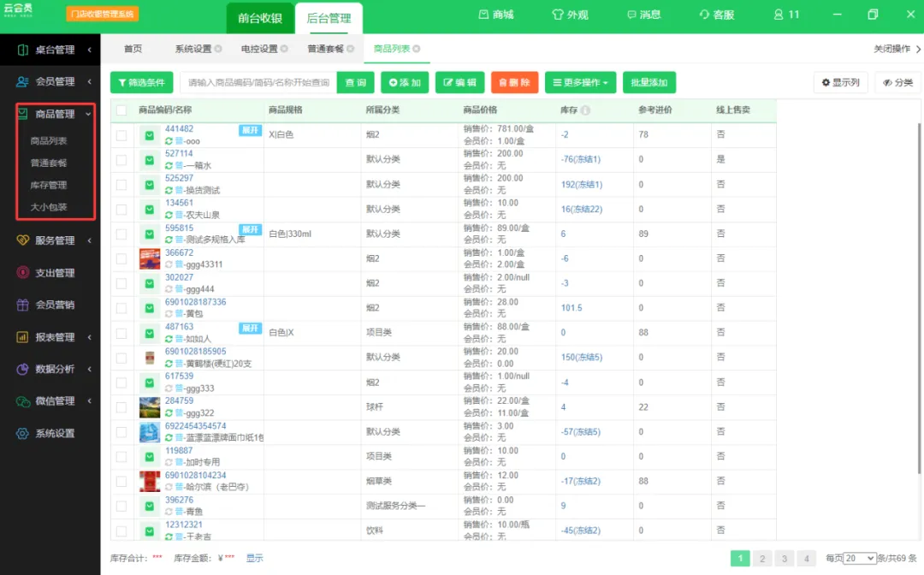Image resolution: width=924 pixels, height=575 pixels.
Task: Expand the 服务管理 sidebar section
Action: [x=55, y=240]
